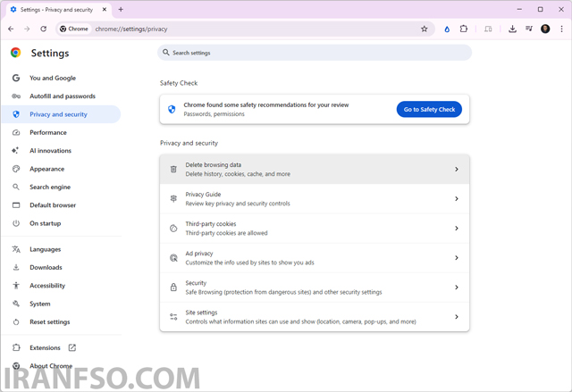The image size is (572, 392).
Task: Click the cookie icon for Third-party cookies
Action: pyautogui.click(x=173, y=228)
